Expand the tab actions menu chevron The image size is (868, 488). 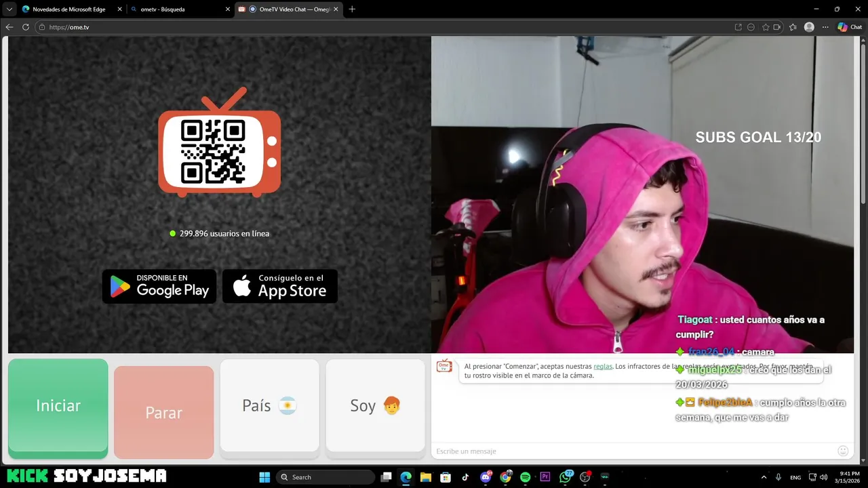click(9, 9)
